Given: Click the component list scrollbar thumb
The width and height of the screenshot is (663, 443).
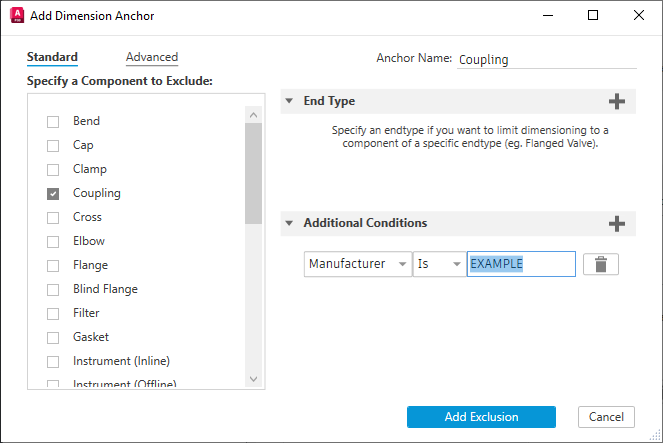Looking at the screenshot, I should point(253,173).
